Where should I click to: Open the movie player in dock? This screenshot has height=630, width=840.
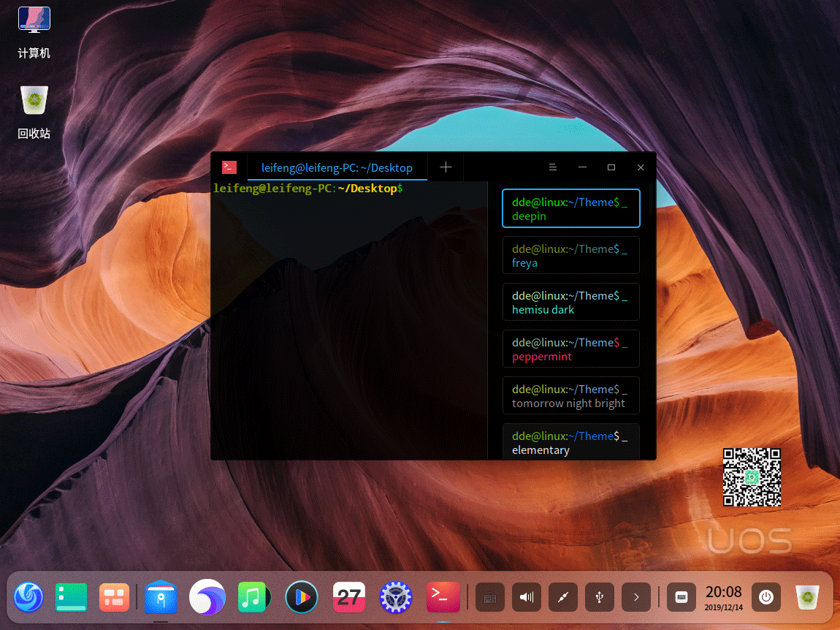click(x=301, y=597)
